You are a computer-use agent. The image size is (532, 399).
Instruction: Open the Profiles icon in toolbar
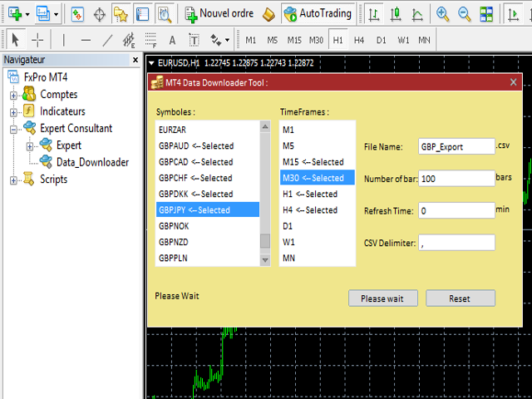click(43, 14)
